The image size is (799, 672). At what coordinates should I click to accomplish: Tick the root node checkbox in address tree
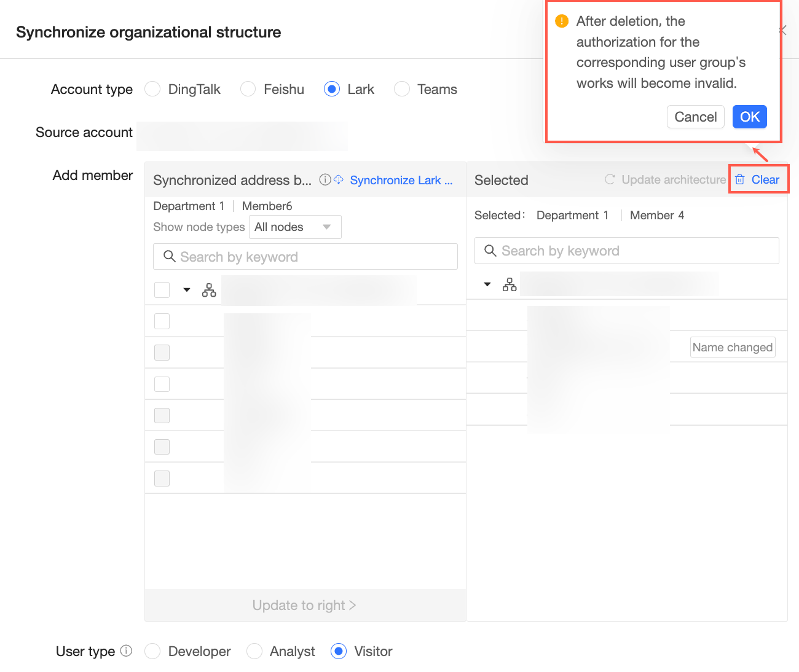162,290
